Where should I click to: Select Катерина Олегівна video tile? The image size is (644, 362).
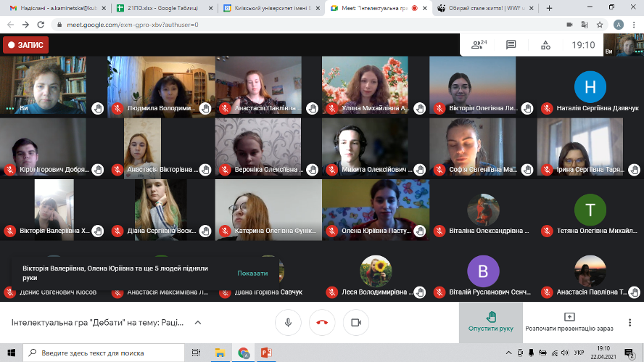click(268, 210)
